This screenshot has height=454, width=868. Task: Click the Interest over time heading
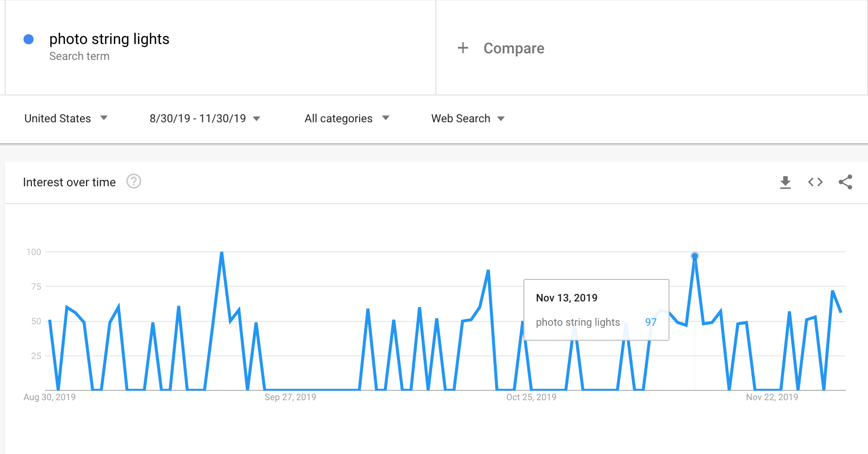pyautogui.click(x=69, y=182)
